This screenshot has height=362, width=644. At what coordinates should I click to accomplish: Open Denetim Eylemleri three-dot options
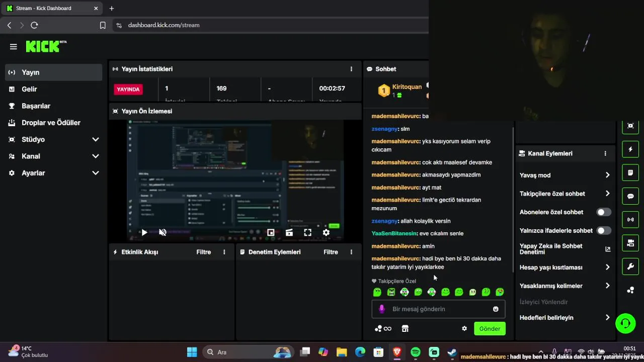click(x=351, y=252)
